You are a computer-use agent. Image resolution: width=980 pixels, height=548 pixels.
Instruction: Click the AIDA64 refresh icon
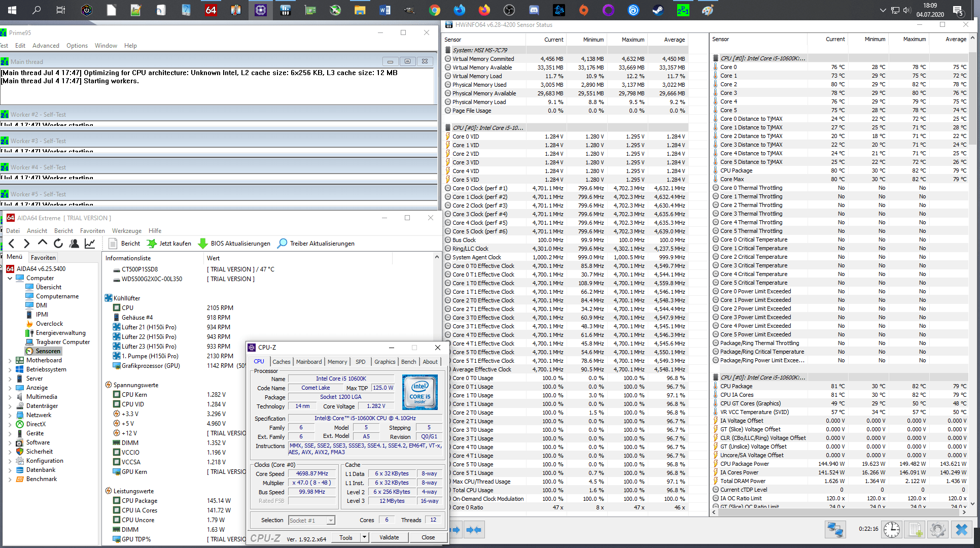point(58,244)
